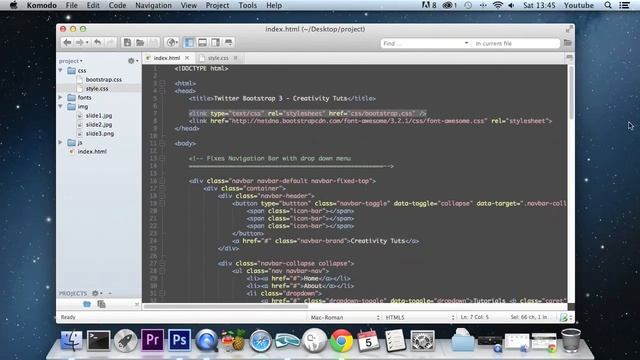Open Spotlight search in menu bar
640x360 pixels.
coord(608,5)
